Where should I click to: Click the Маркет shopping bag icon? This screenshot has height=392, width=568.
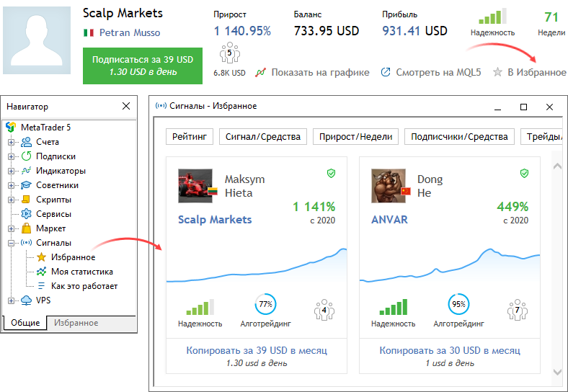click(26, 228)
